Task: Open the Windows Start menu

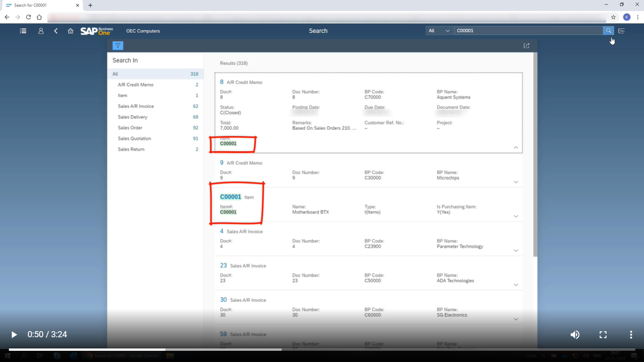Action: (x=7, y=356)
